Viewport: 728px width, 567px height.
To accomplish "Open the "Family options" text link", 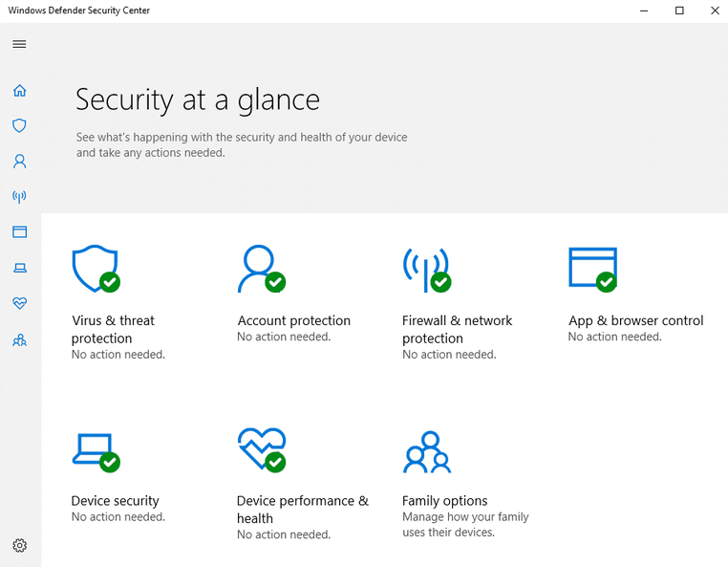I will click(x=444, y=501).
